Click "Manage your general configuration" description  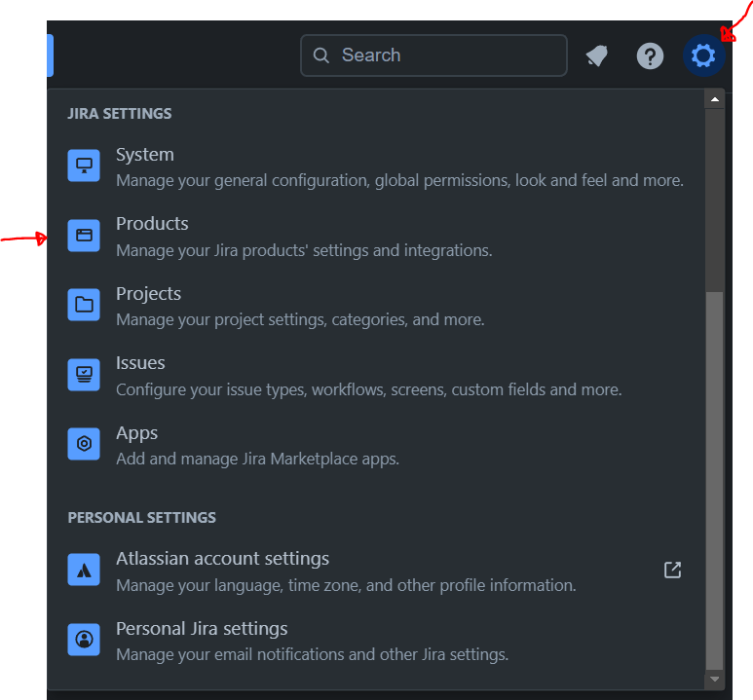click(399, 180)
